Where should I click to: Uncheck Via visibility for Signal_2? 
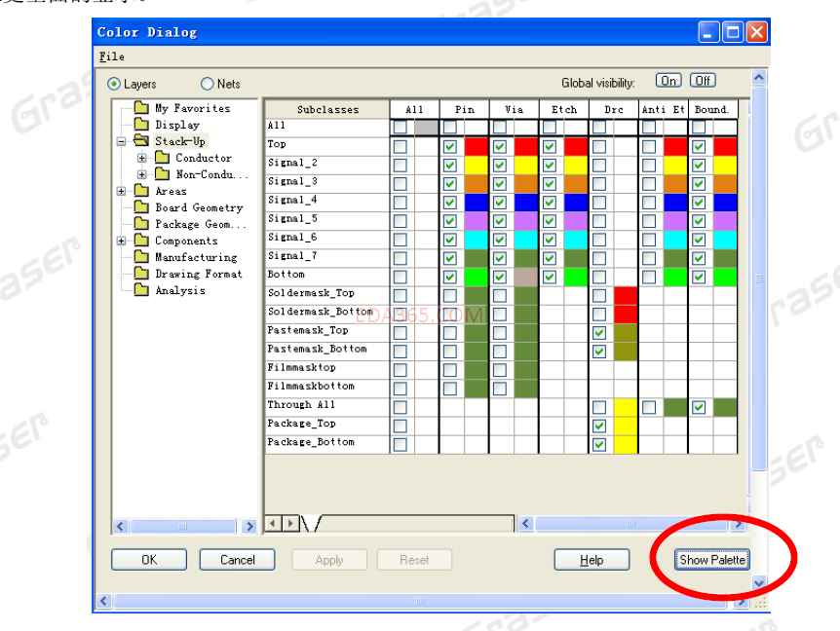coord(500,166)
